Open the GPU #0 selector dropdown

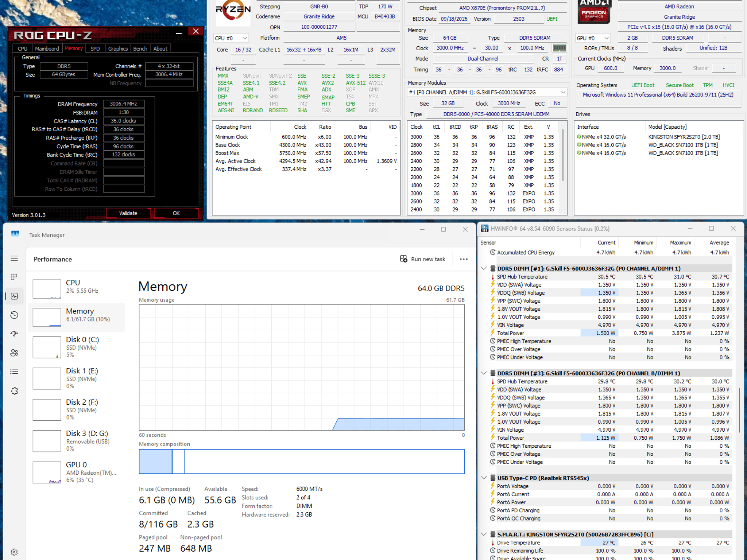tap(593, 38)
